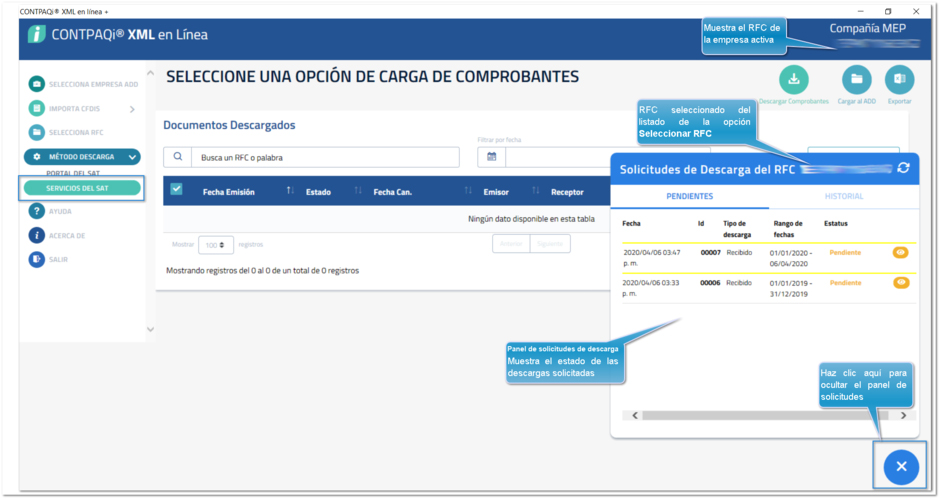Open Selecciona RFC sidebar option
The image size is (940, 499).
tap(66, 133)
